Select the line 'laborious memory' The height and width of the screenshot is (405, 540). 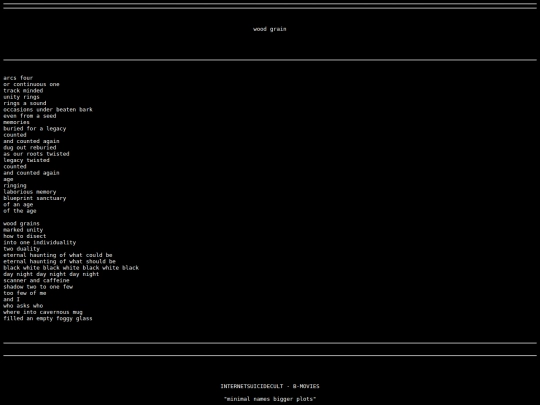(x=30, y=192)
